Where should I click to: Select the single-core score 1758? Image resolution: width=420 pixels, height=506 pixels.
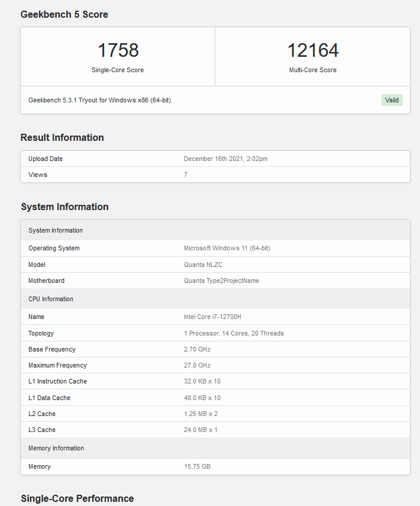(x=118, y=50)
